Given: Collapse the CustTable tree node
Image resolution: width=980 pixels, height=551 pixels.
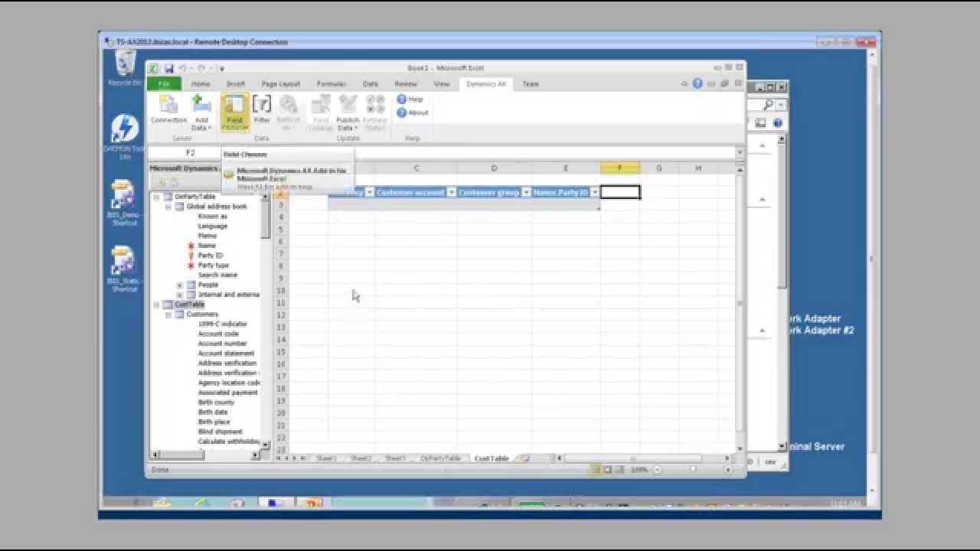Looking at the screenshot, I should pos(157,305).
